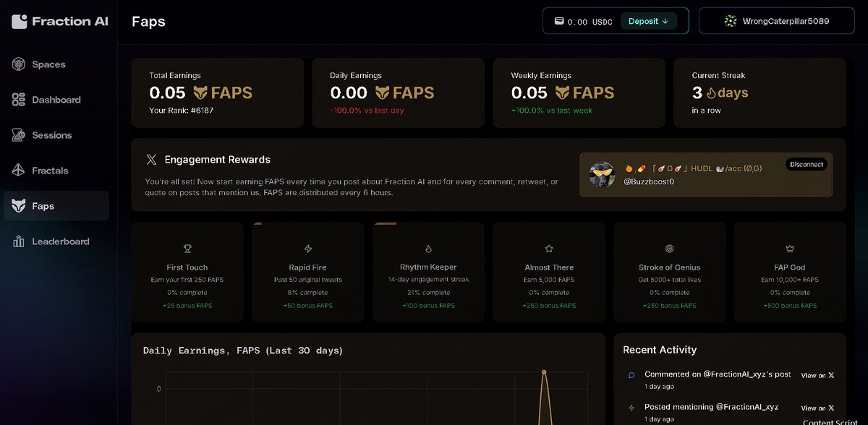This screenshot has width=868, height=425.
Task: Click the Dashboard grid icon
Action: pyautogui.click(x=19, y=100)
